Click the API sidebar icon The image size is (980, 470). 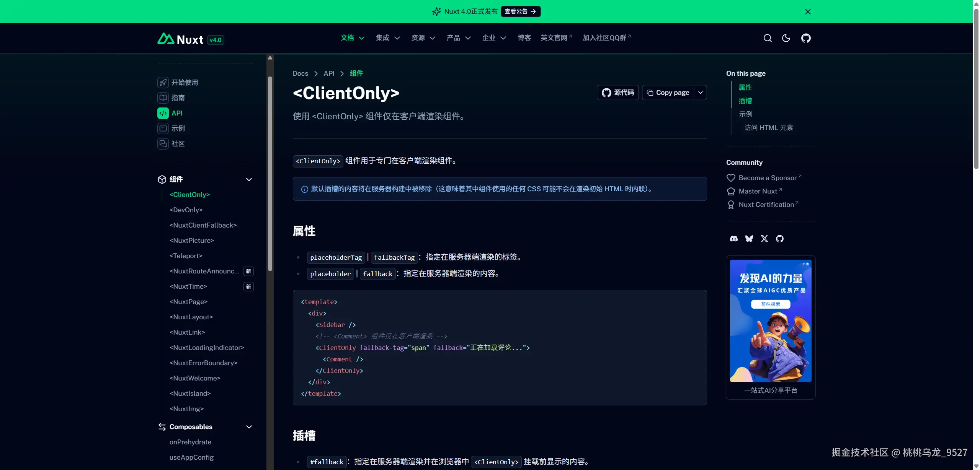[x=163, y=113]
